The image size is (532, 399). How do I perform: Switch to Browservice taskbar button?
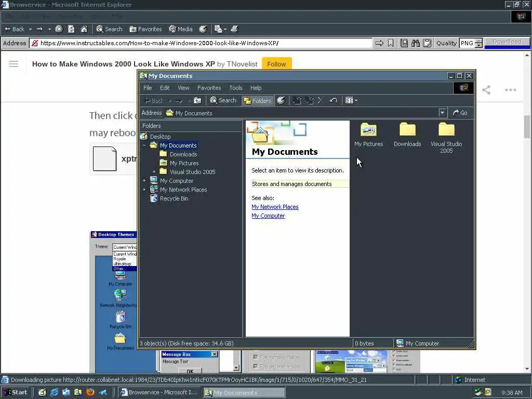(x=159, y=393)
